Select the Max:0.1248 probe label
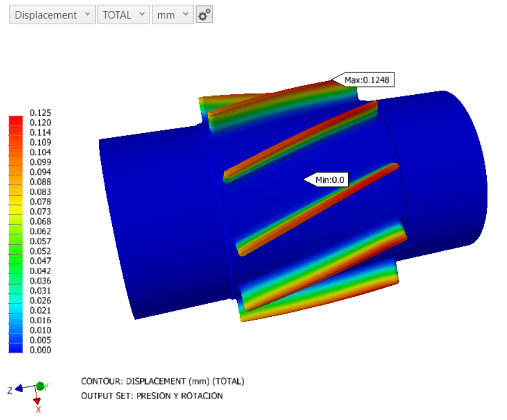This screenshot has width=507, height=420. (x=369, y=80)
